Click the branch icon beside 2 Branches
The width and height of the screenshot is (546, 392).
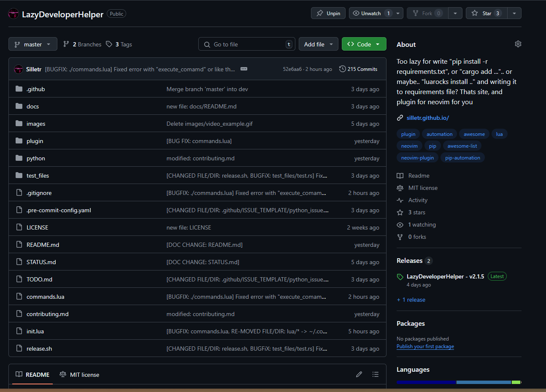point(66,44)
